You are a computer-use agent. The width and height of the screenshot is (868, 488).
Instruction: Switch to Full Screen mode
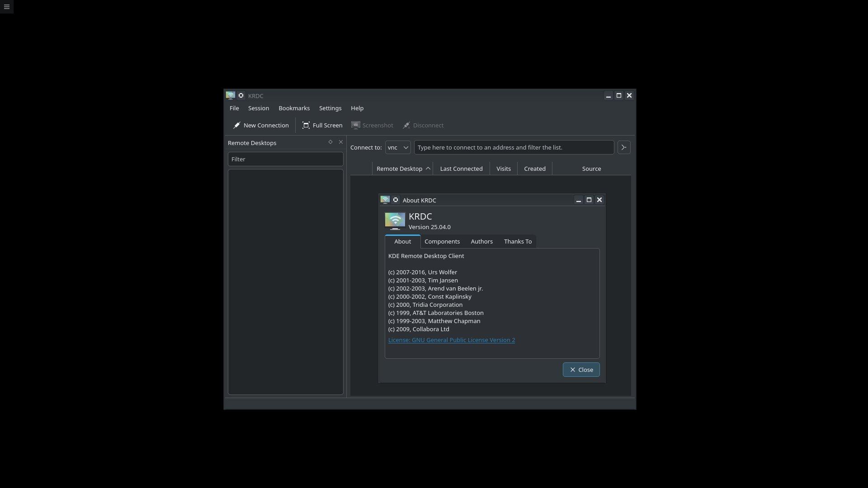322,125
